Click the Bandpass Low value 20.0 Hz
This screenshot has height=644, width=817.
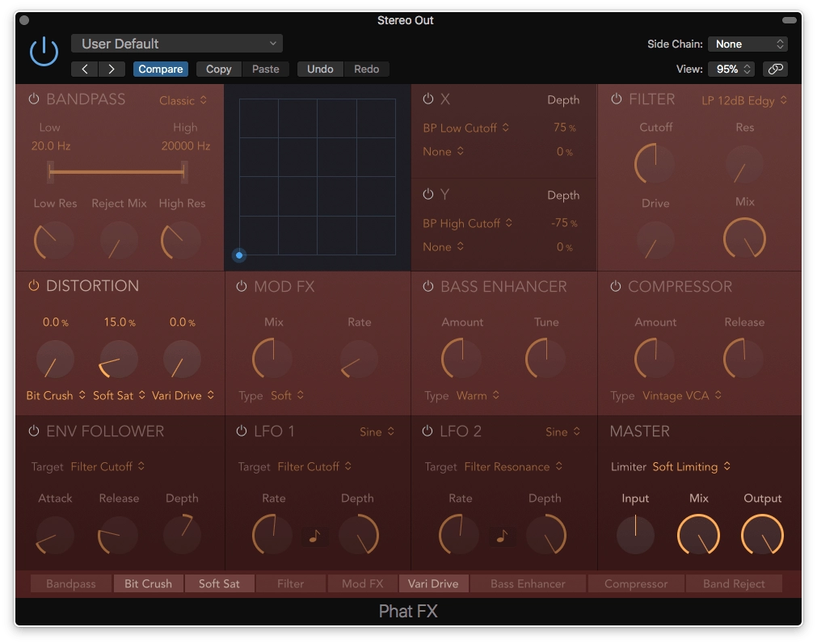51,146
